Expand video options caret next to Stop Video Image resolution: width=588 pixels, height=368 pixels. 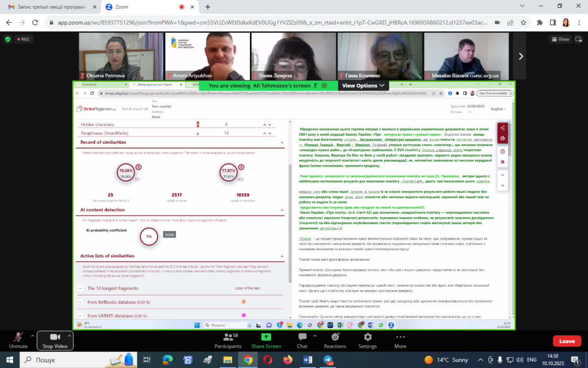[x=70, y=336]
